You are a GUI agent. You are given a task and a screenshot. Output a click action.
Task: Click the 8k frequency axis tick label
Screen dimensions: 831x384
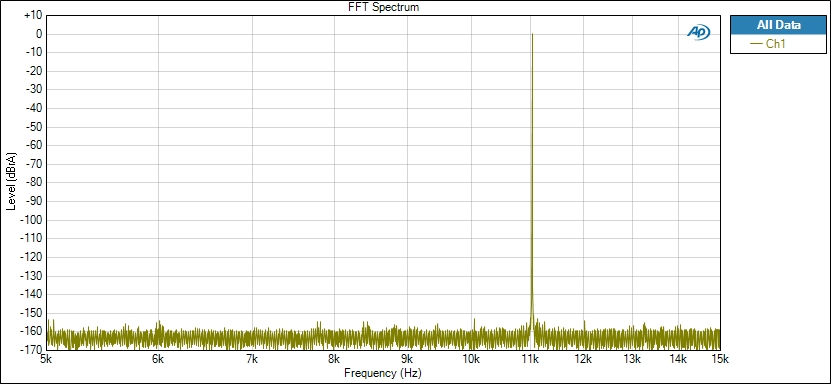coord(334,359)
